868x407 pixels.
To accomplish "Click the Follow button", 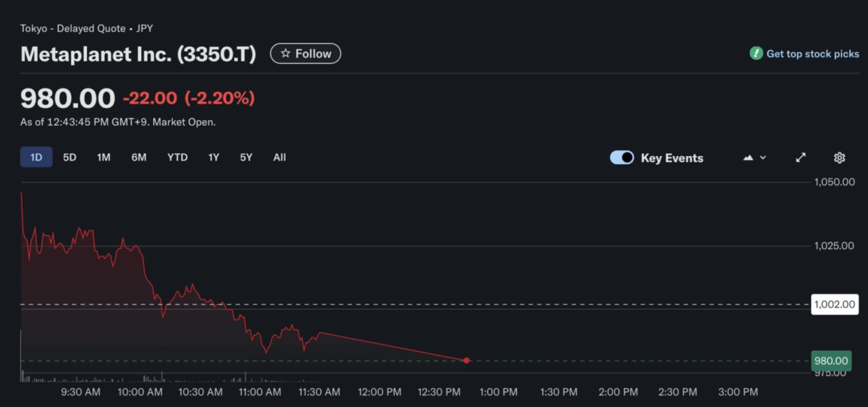I will pos(305,53).
